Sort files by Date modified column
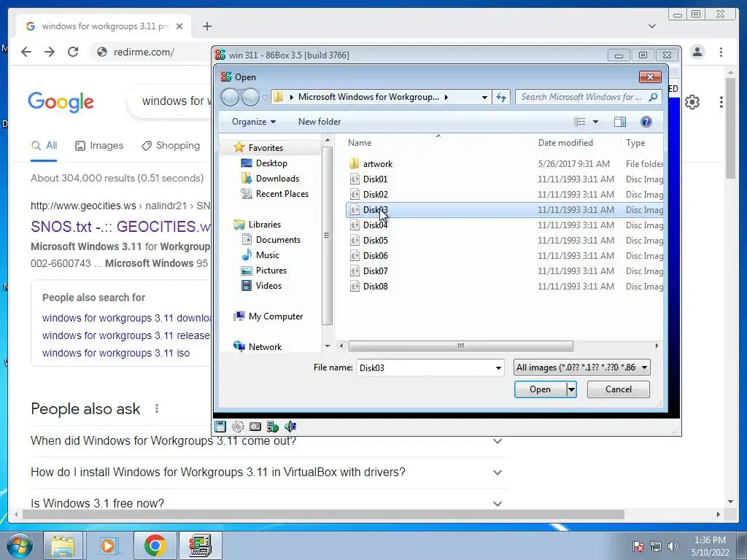Image resolution: width=747 pixels, height=560 pixels. (x=565, y=143)
